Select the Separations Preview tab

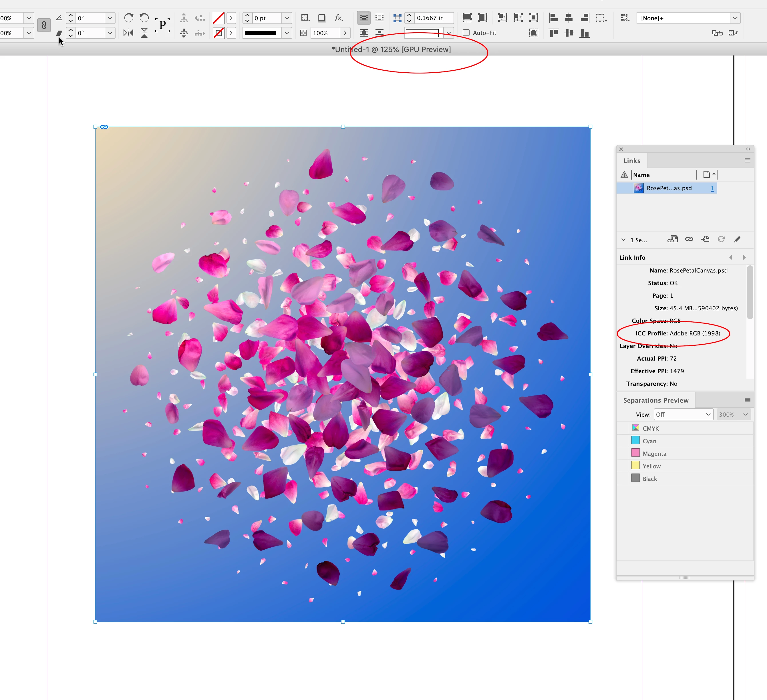[655, 400]
